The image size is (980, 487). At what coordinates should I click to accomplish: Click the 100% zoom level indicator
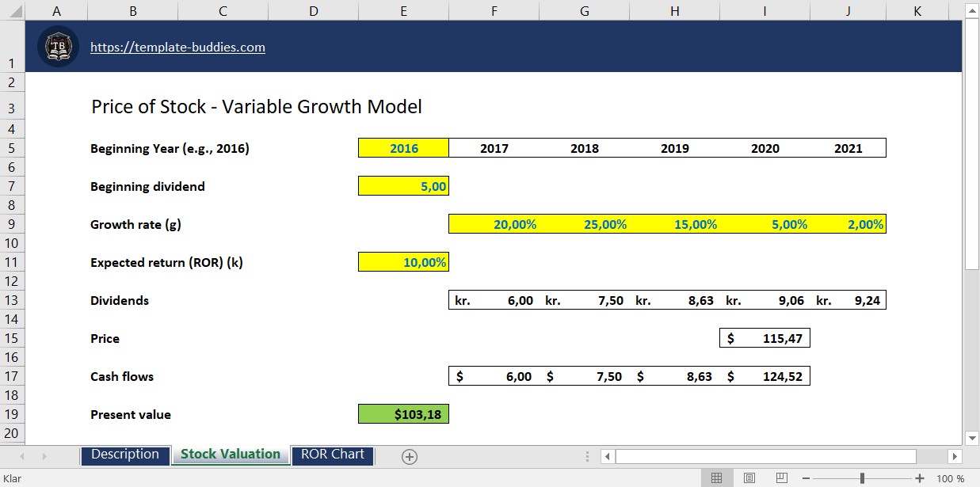pyautogui.click(x=950, y=477)
